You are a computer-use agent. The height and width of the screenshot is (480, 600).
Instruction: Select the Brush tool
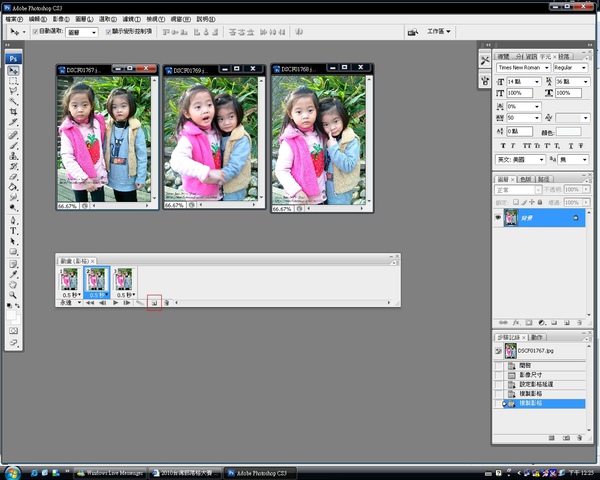(13, 145)
